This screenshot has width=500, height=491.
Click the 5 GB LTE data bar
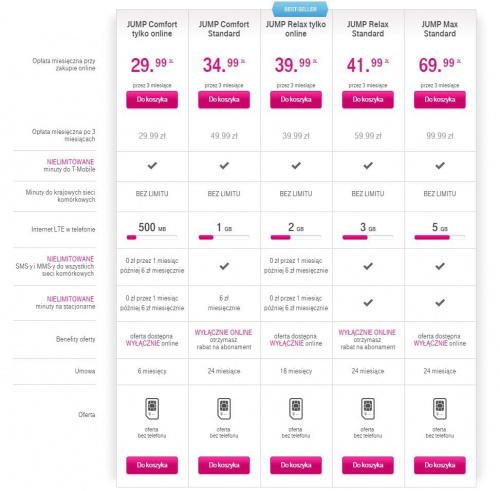tap(440, 237)
